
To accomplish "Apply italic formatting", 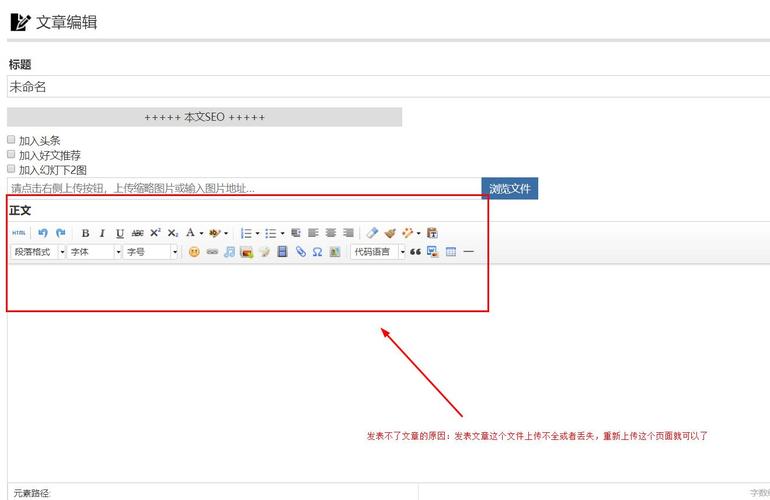I will (x=102, y=233).
